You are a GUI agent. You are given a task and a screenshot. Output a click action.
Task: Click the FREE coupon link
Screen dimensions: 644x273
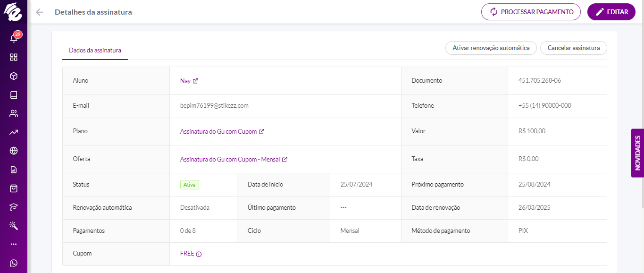tap(187, 254)
